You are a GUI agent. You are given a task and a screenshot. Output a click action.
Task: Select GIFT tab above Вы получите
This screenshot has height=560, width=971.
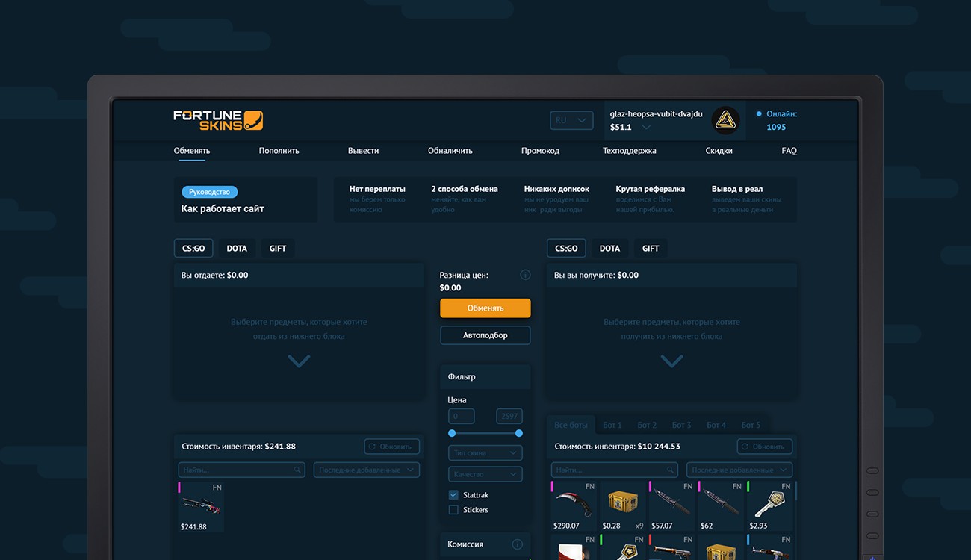coord(651,249)
